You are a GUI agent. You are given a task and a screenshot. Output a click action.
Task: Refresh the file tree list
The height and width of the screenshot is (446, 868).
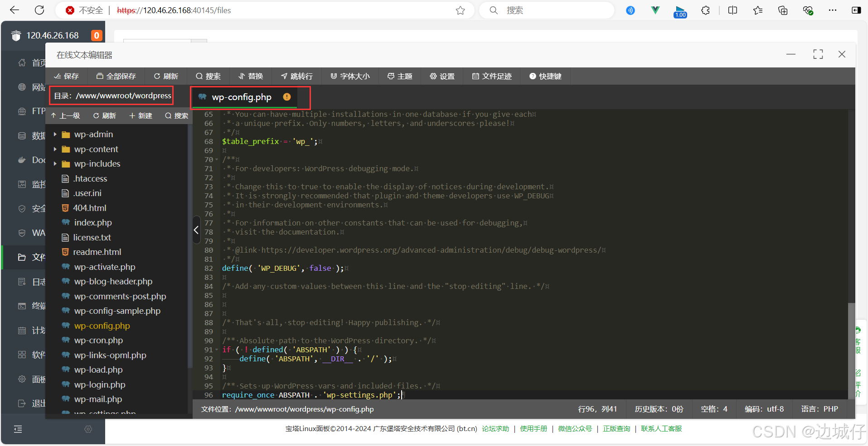click(x=105, y=116)
